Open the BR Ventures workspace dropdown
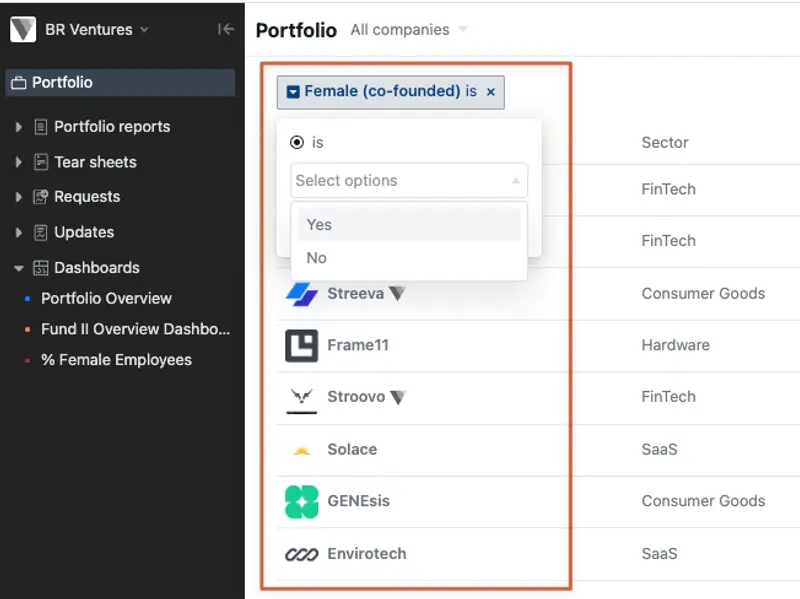800x599 pixels. [144, 30]
